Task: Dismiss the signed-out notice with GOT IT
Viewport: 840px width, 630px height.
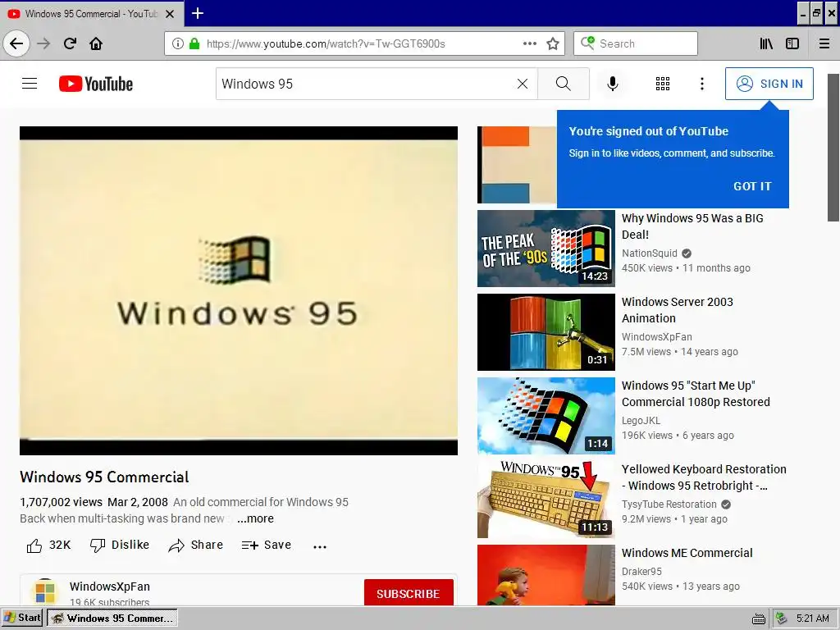Action: tap(752, 186)
